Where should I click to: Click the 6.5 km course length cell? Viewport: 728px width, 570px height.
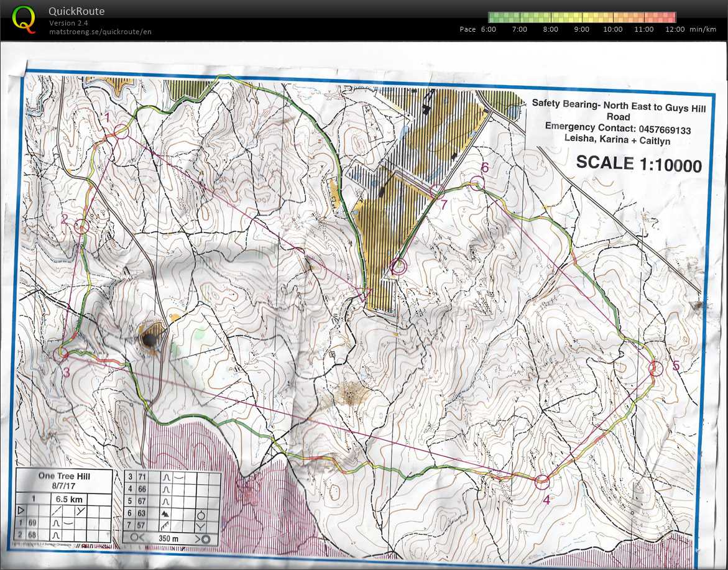[70, 499]
